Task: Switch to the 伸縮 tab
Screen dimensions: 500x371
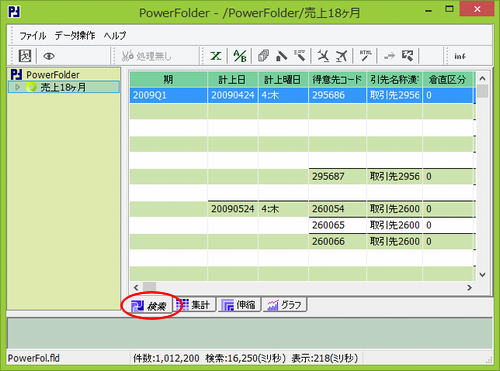Action: coord(239,305)
